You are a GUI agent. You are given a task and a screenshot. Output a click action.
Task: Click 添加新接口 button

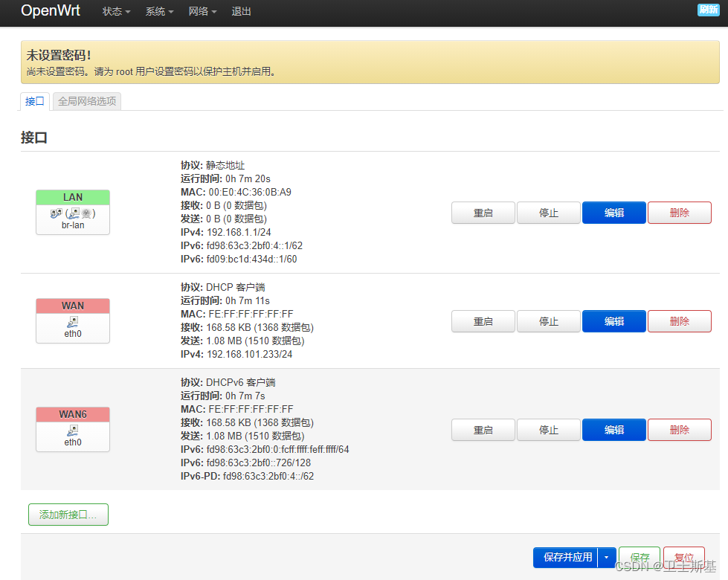click(x=68, y=515)
